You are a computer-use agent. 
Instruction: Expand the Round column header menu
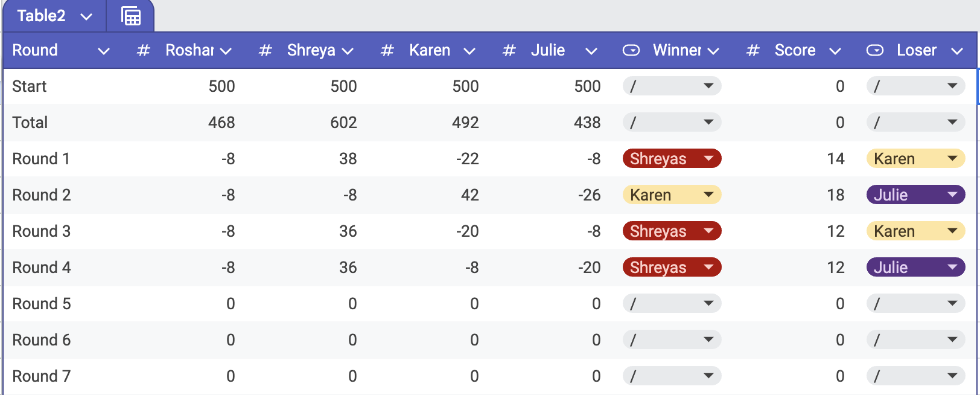(x=104, y=51)
